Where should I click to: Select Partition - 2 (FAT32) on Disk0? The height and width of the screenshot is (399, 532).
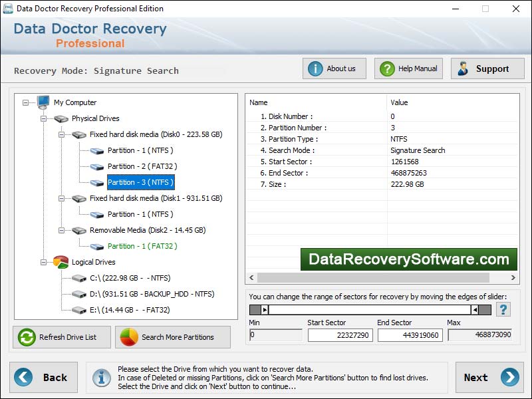(x=142, y=166)
